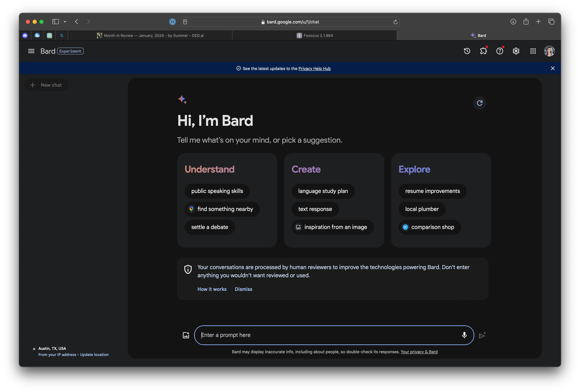This screenshot has height=392, width=580.
Task: Open the Google apps grid
Action: coord(533,51)
